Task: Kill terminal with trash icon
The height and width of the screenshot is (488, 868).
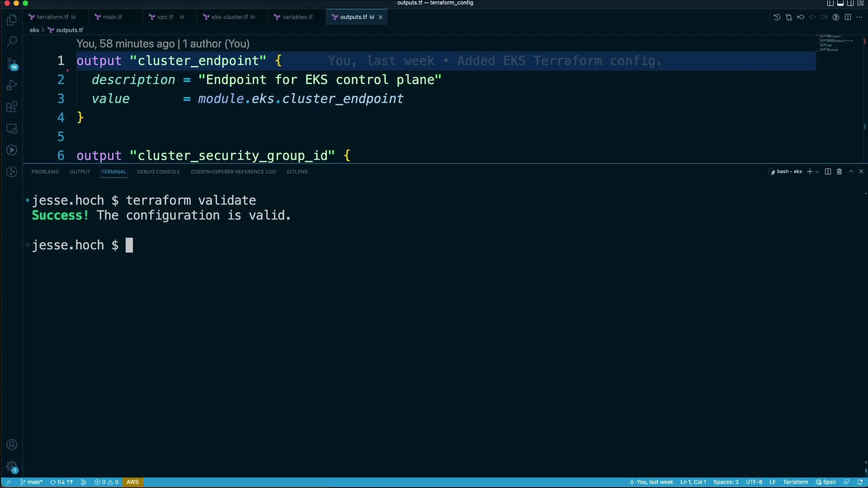Action: tap(839, 172)
